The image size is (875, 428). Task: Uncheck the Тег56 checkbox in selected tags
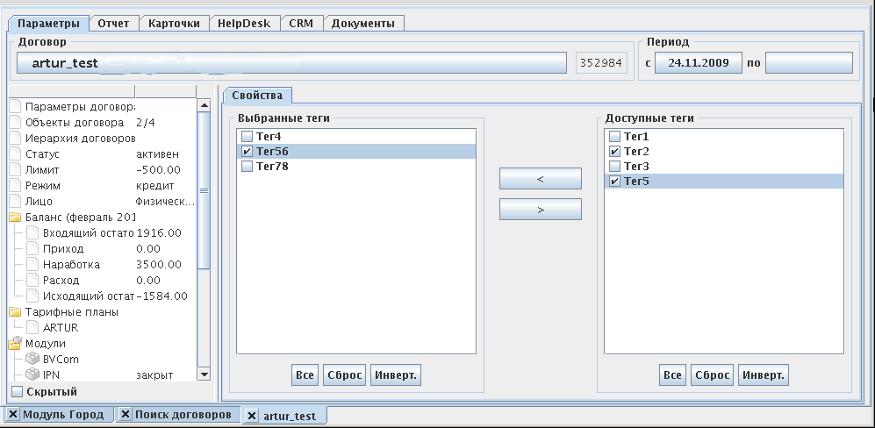tap(246, 152)
